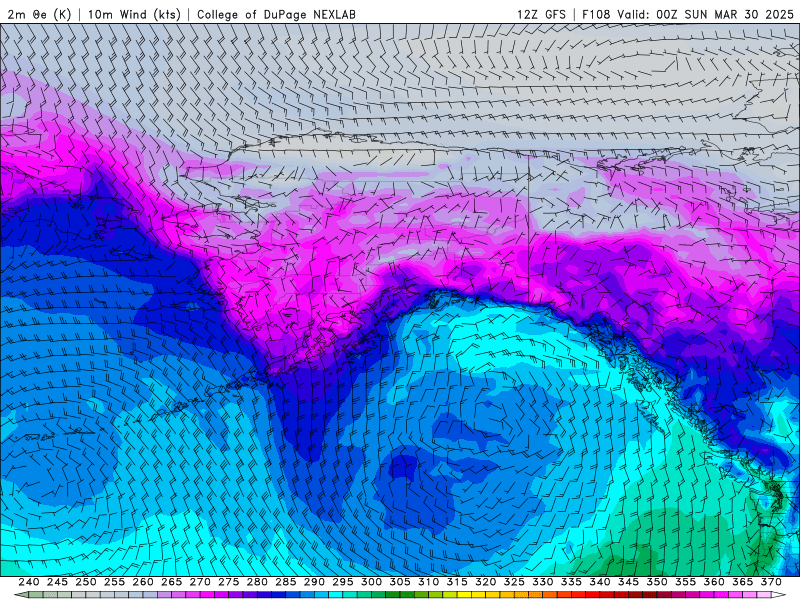800x600 pixels.
Task: Click the 290 color scale label
Action: point(314,582)
